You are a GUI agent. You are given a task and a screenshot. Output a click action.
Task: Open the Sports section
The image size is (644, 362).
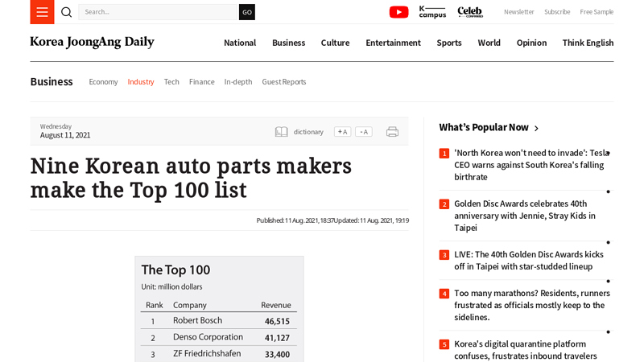[x=449, y=43]
